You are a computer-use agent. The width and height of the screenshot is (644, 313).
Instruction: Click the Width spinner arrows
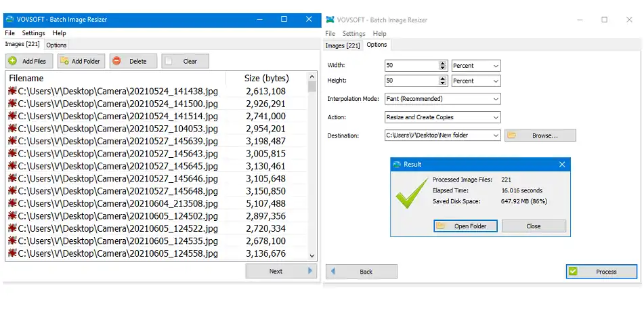(443, 66)
